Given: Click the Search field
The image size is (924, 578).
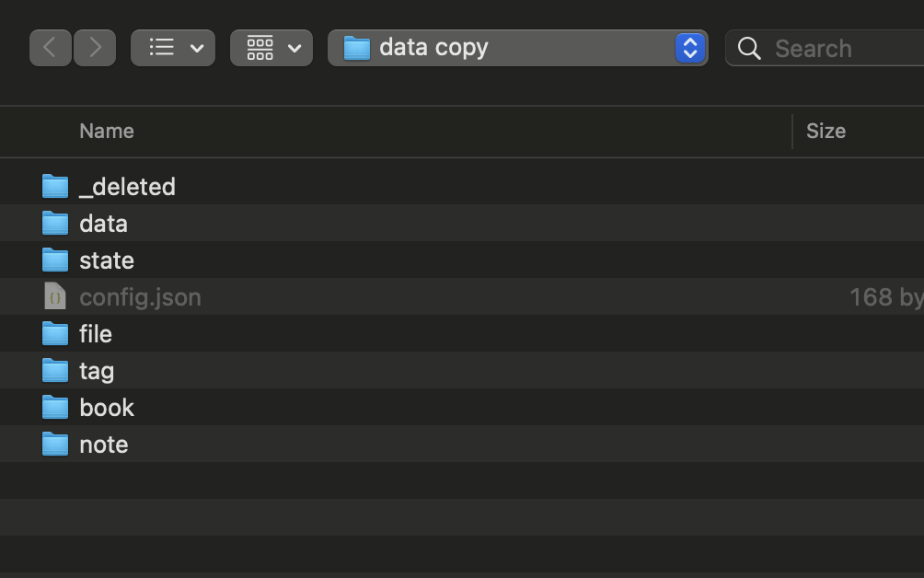Looking at the screenshot, I should pyautogui.click(x=825, y=48).
